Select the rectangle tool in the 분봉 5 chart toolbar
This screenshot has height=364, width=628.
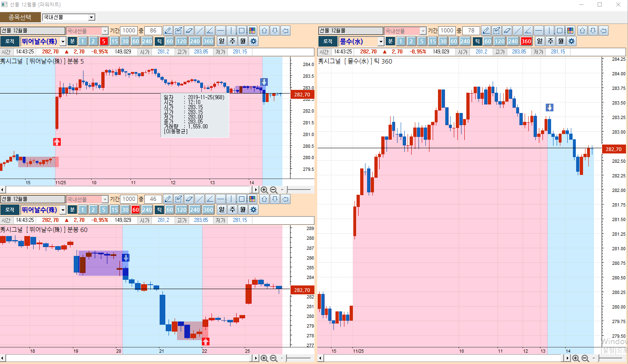point(241,31)
